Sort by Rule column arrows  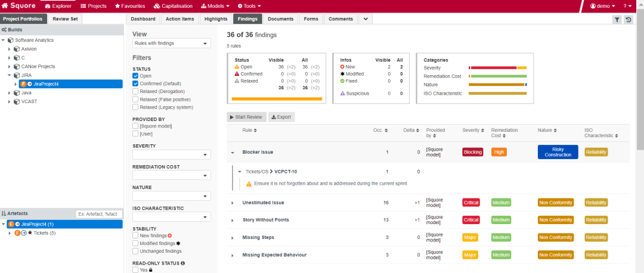[255, 131]
